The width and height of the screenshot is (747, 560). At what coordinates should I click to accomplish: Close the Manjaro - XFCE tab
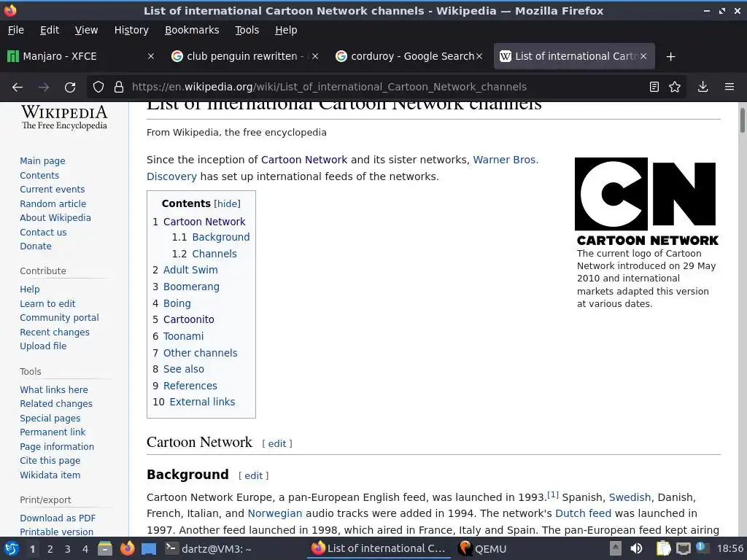tap(150, 56)
